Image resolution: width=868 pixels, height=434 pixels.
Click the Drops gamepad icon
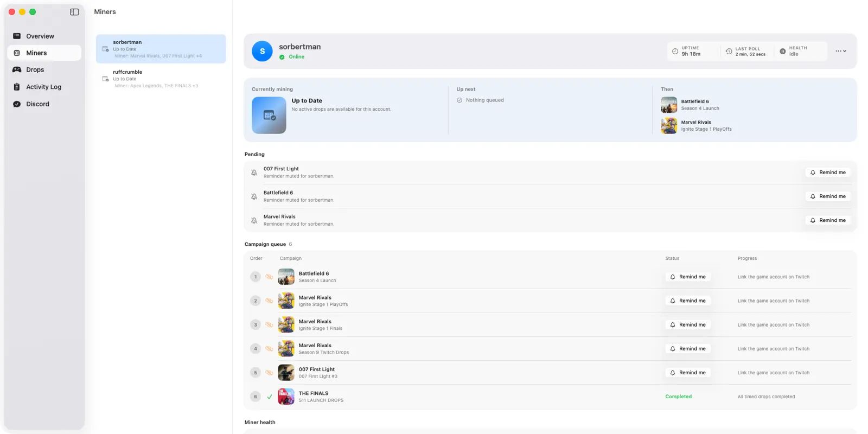click(x=17, y=69)
